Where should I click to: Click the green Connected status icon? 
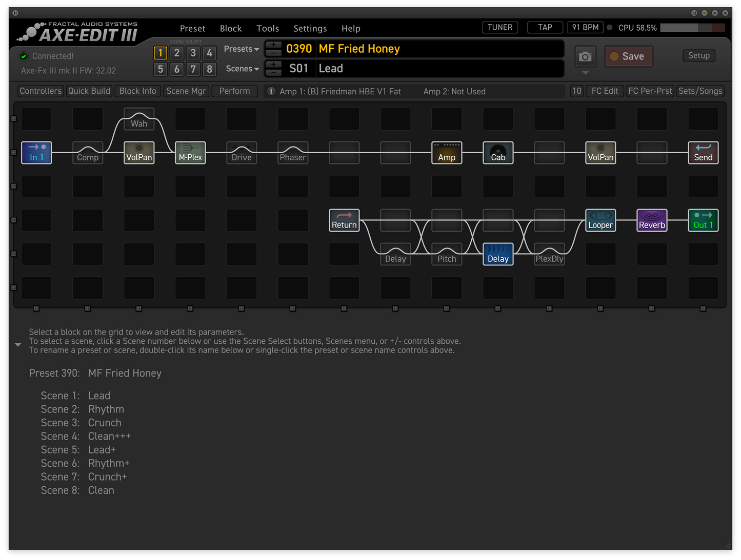click(x=24, y=56)
